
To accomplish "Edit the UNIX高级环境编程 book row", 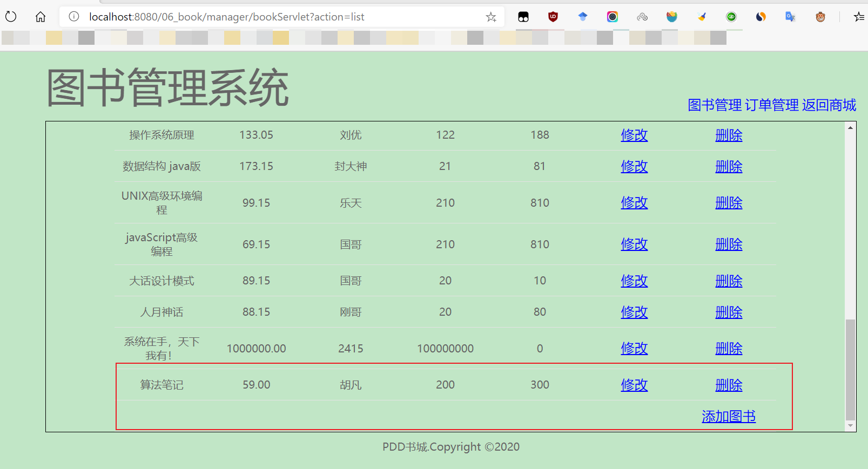I will click(x=634, y=202).
